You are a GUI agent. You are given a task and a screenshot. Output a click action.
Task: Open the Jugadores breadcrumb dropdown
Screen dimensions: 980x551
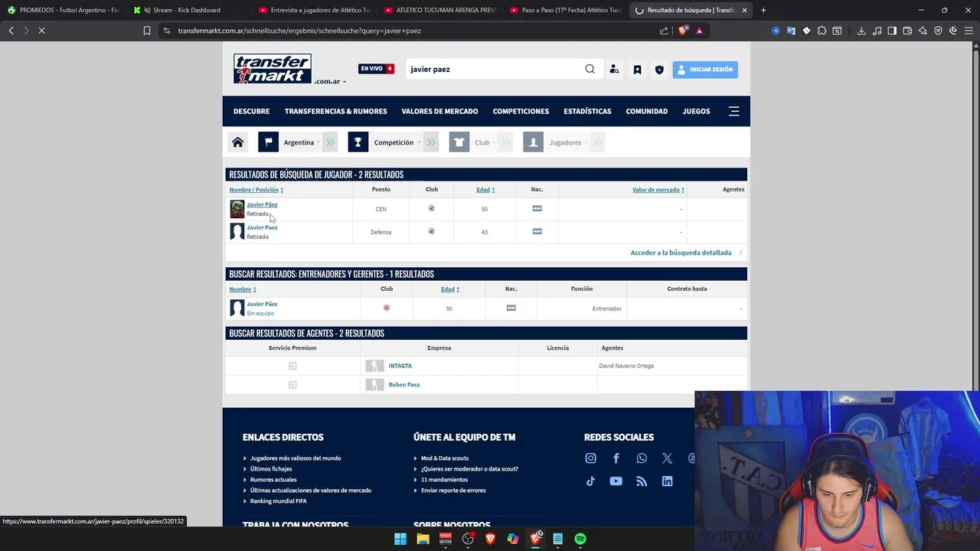coord(568,142)
